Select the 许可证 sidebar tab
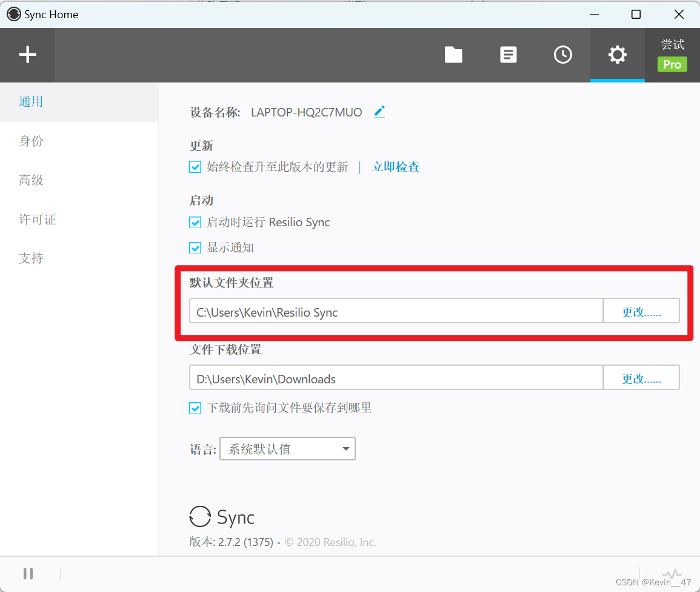The image size is (700, 592). point(38,220)
